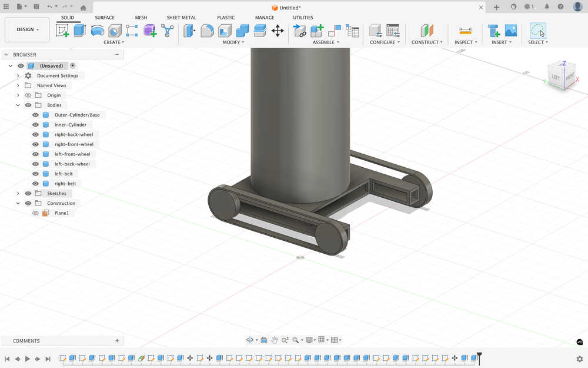
Task: Switch to the SHEET METAL tab
Action: [x=182, y=18]
